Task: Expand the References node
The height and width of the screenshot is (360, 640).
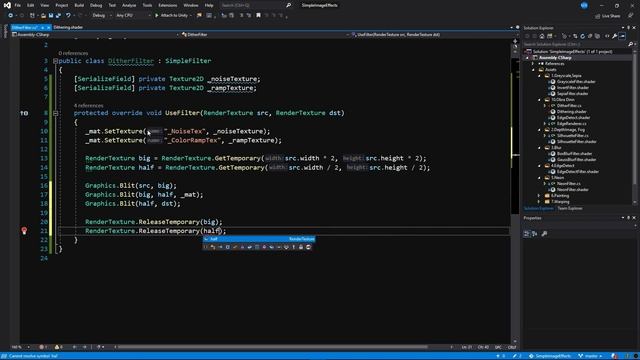Action: 533,64
